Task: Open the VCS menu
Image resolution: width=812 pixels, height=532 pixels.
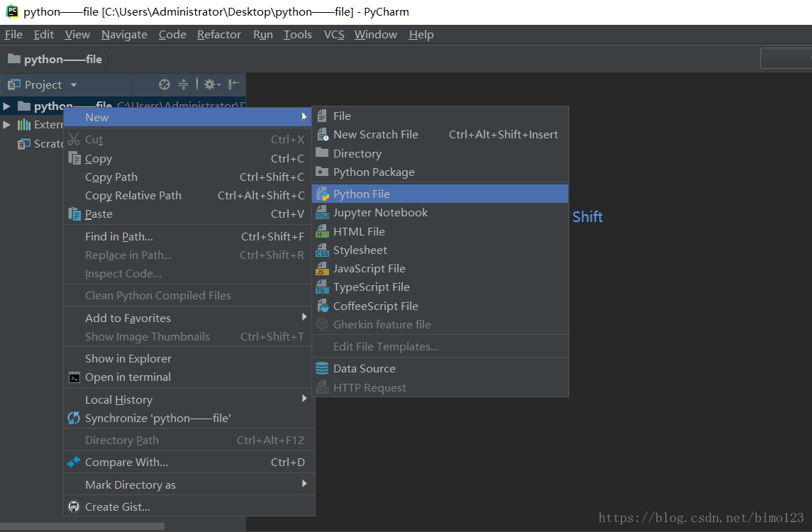Action: coord(334,34)
